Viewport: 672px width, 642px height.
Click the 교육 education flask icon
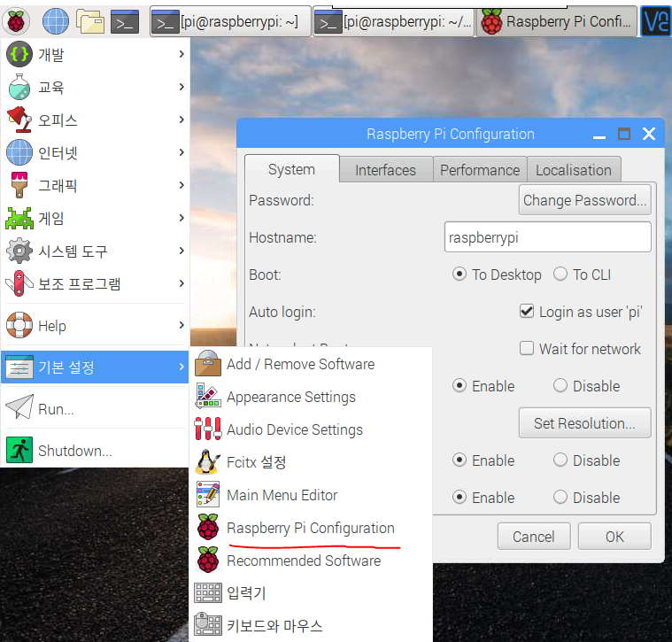(19, 87)
